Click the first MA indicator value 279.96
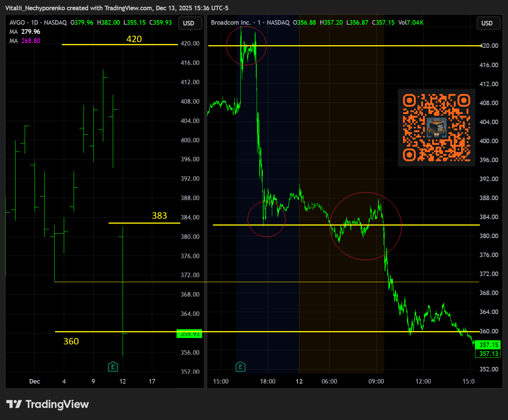Screen dimensions: 508x420 [x=31, y=32]
